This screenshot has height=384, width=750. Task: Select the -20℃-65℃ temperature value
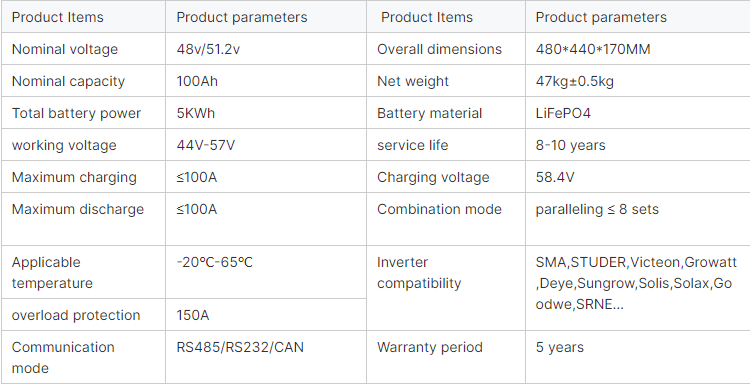coord(214,262)
